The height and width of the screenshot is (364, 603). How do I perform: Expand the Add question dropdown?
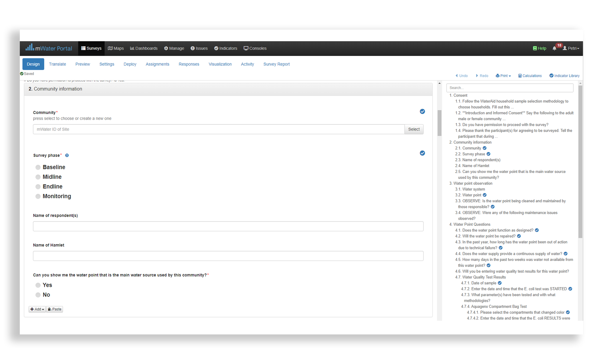tap(37, 309)
